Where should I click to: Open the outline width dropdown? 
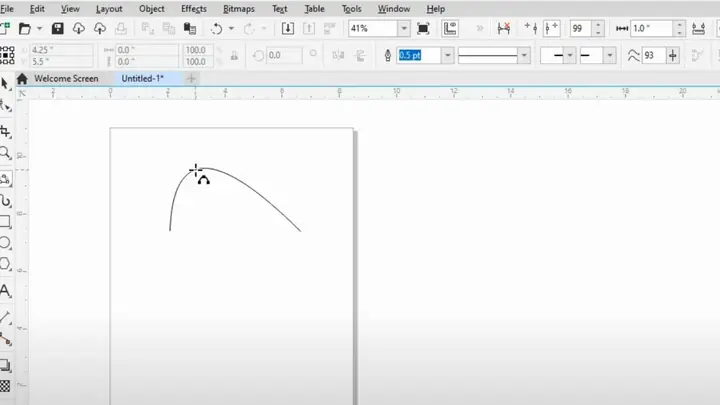(447, 56)
